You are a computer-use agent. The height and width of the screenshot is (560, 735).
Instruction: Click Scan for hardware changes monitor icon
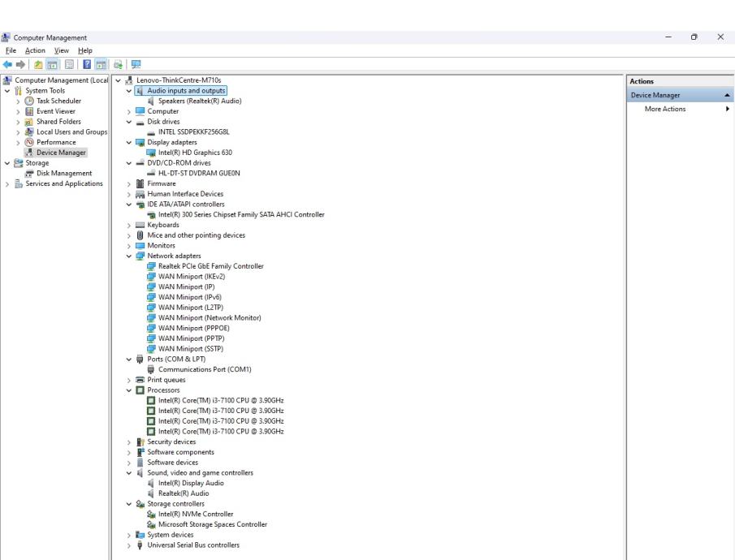coord(136,65)
